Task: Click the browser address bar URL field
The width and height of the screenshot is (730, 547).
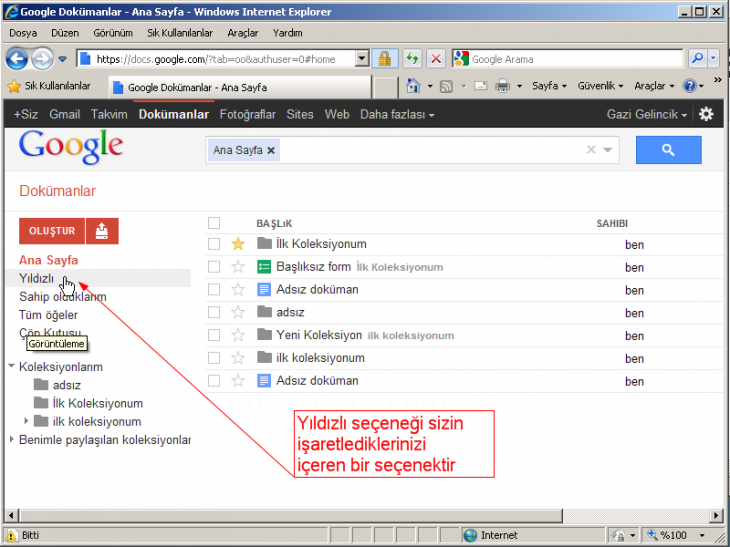Action: click(x=220, y=59)
